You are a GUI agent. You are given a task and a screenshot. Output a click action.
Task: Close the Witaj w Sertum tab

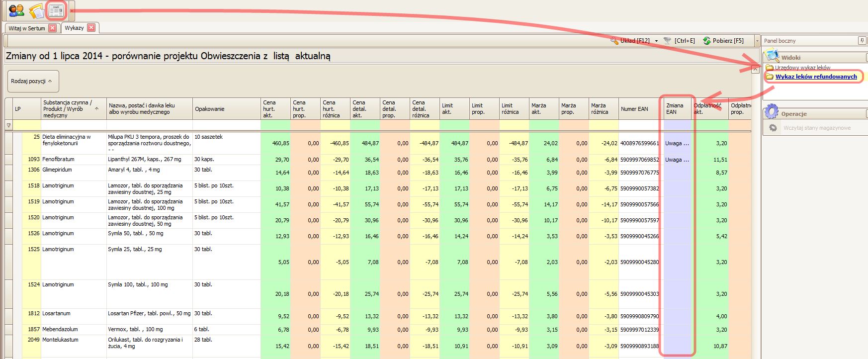click(52, 28)
